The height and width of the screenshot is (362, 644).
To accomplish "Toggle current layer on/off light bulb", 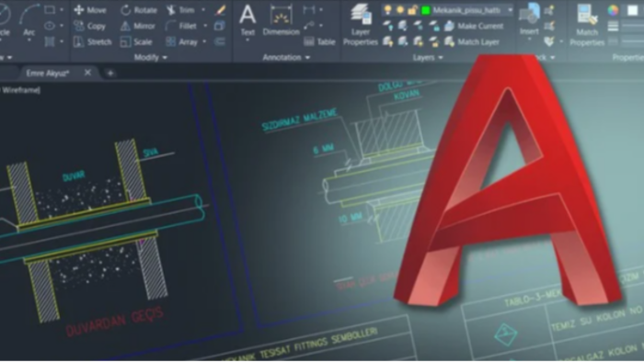I will [x=387, y=10].
